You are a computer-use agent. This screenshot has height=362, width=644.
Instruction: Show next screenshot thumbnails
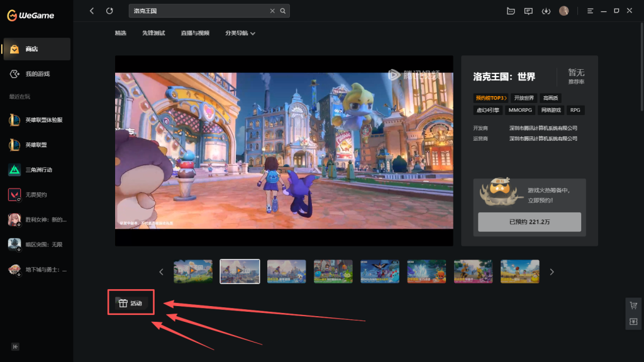click(552, 272)
